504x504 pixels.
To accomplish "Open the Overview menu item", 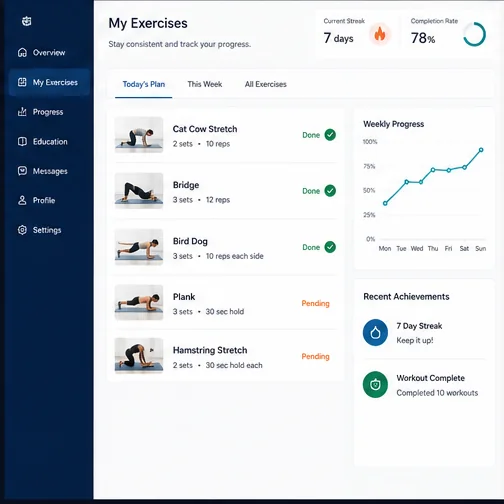I will click(x=49, y=52).
